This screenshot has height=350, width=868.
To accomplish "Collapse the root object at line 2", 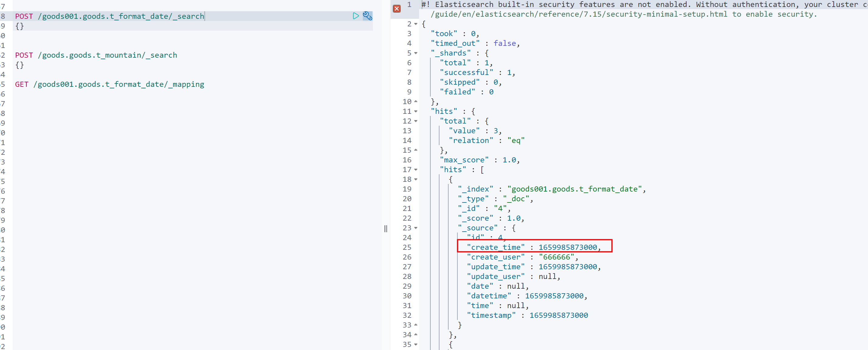I will pyautogui.click(x=416, y=24).
